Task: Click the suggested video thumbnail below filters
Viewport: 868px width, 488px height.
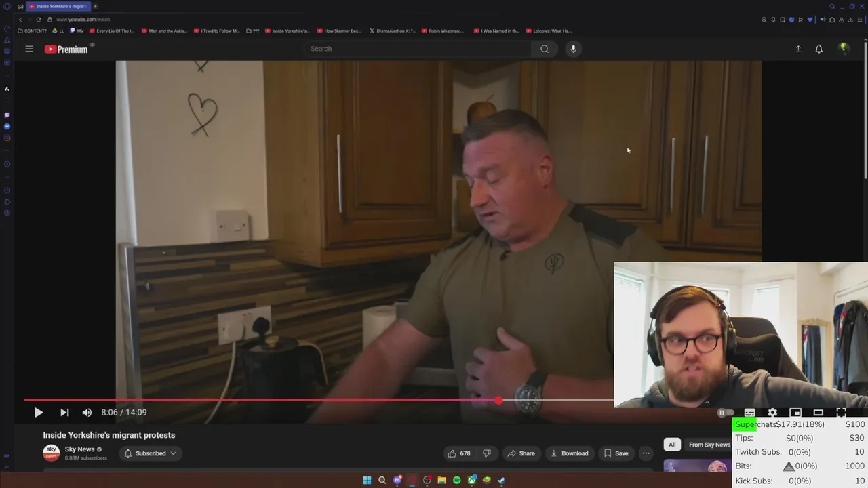Action: pyautogui.click(x=697, y=465)
